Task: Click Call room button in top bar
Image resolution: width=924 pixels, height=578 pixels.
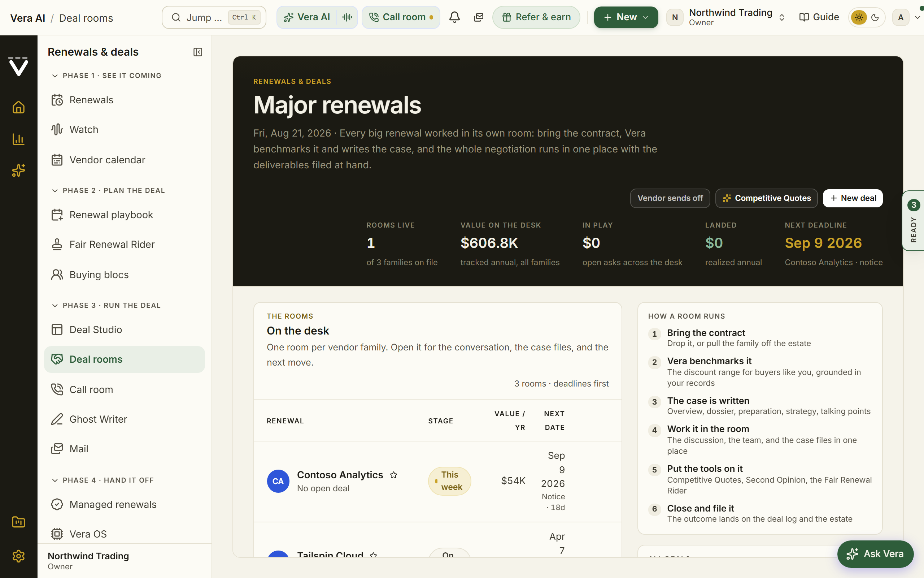Action: pyautogui.click(x=401, y=17)
